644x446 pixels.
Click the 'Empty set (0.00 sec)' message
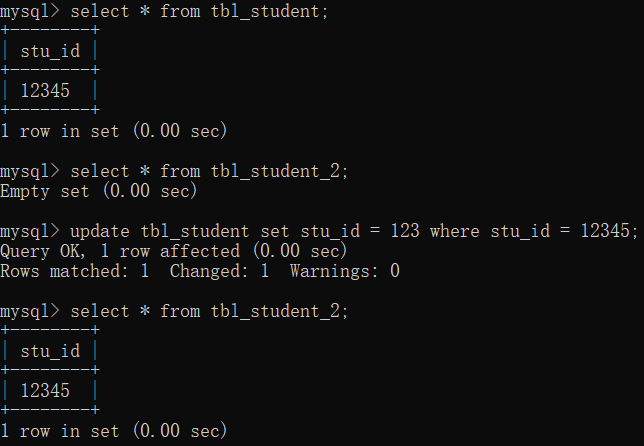tap(99, 191)
